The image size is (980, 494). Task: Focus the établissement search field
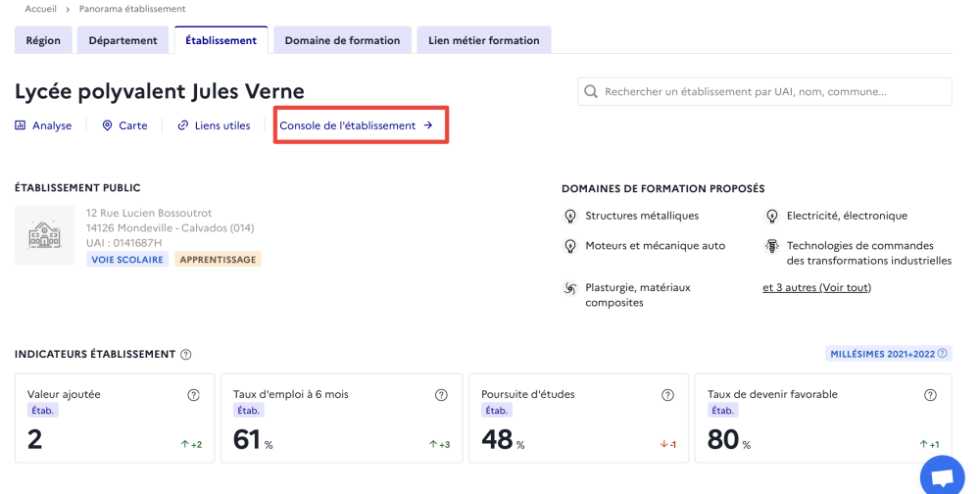point(765,92)
